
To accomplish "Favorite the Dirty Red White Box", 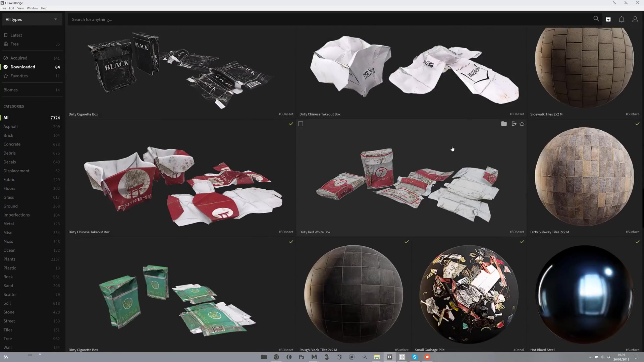I will [522, 124].
